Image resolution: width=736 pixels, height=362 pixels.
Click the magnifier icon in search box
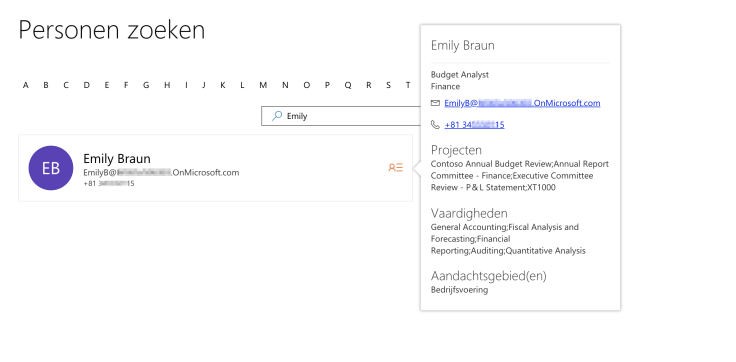click(277, 116)
